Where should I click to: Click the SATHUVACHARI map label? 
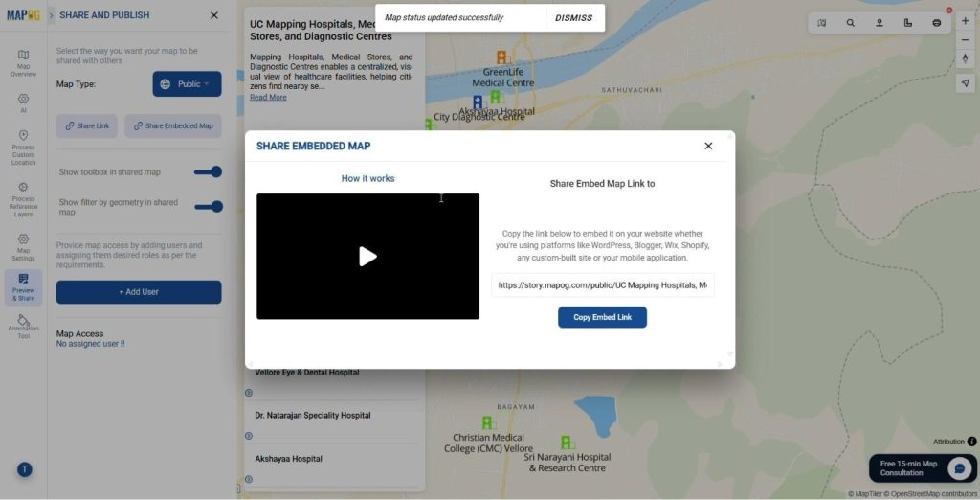click(x=632, y=90)
